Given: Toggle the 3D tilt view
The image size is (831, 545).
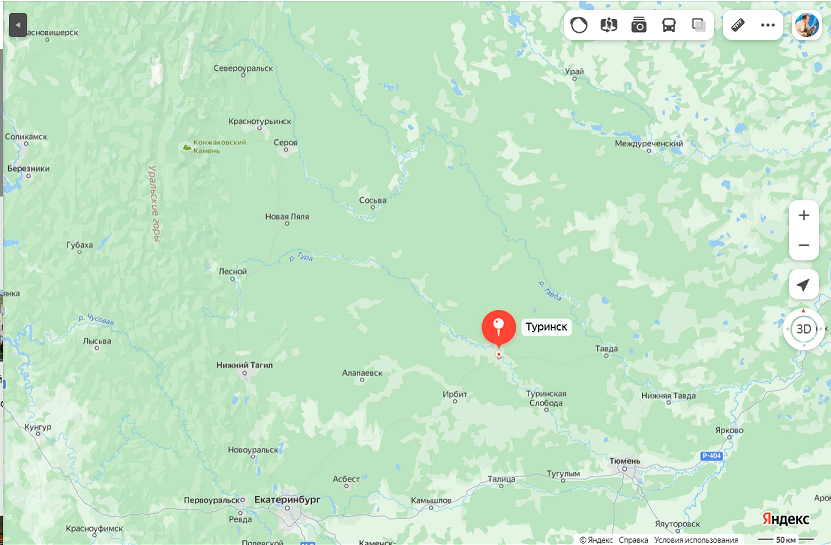Looking at the screenshot, I should (x=804, y=329).
